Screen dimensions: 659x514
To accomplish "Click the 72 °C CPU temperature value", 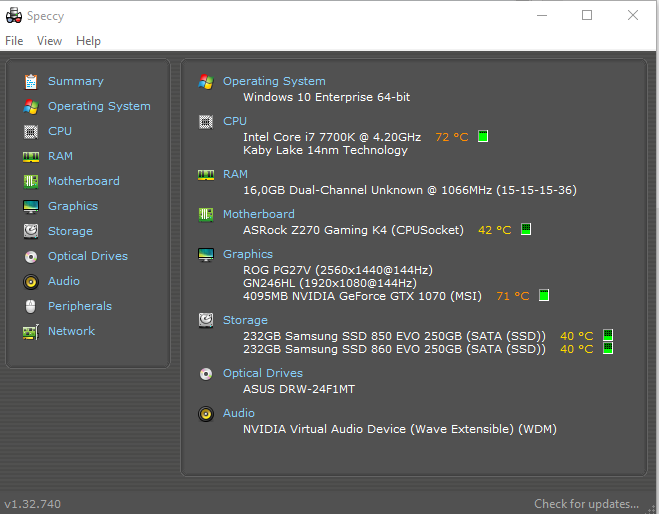I will pos(452,137).
